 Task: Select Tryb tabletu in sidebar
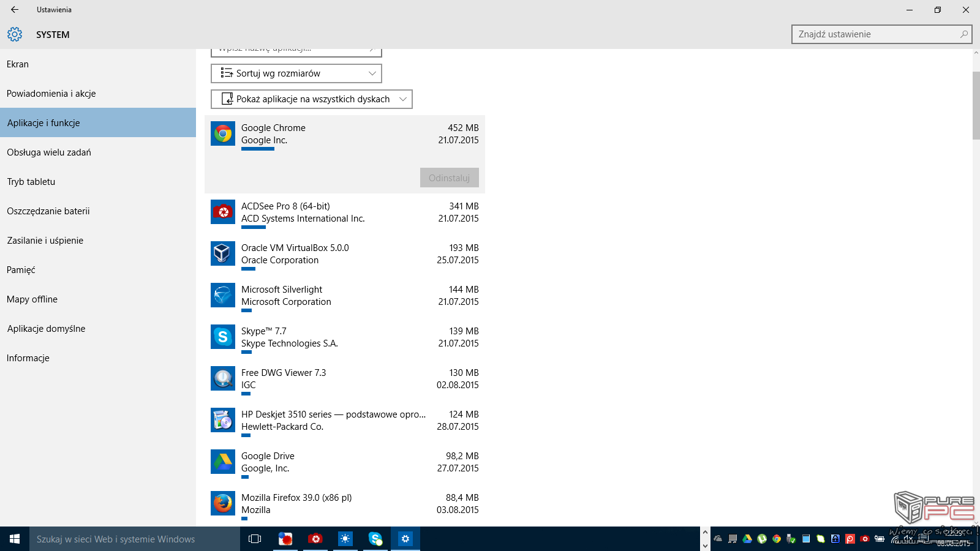click(x=98, y=181)
